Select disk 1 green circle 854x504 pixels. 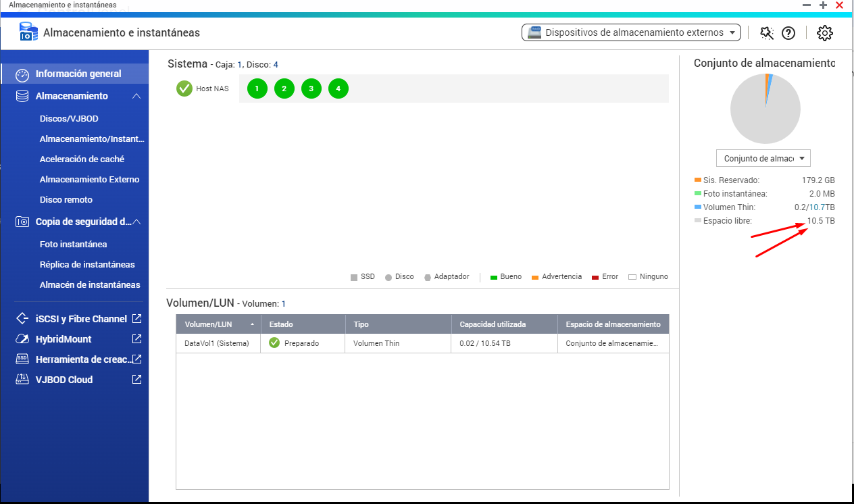[x=257, y=89]
